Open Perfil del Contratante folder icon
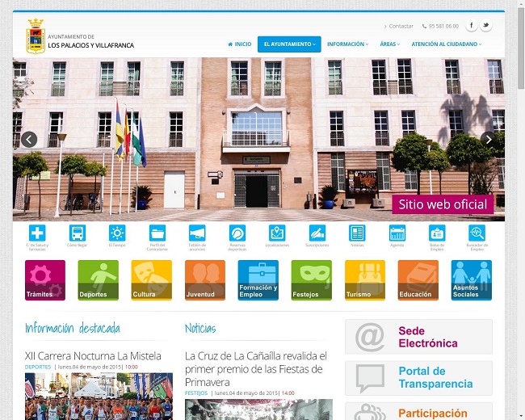Image resolution: width=525 pixels, height=420 pixels. pos(157,233)
